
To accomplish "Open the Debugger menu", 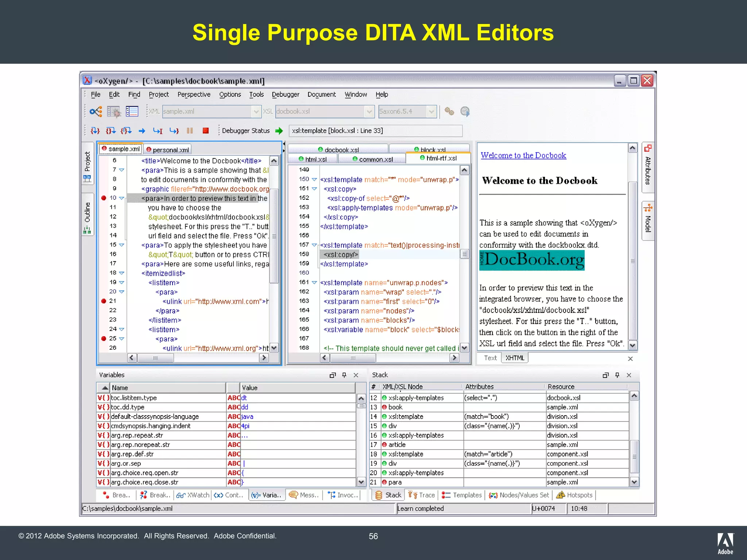I will (286, 94).
